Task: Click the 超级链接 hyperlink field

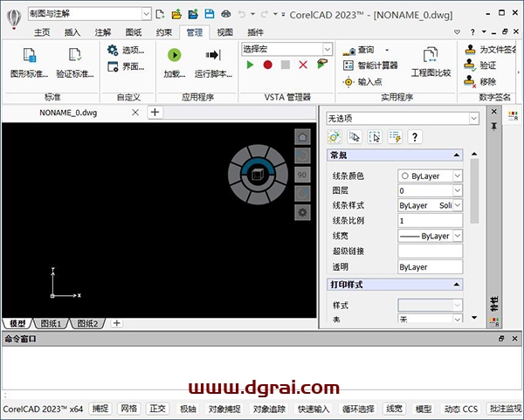Action: click(x=430, y=251)
